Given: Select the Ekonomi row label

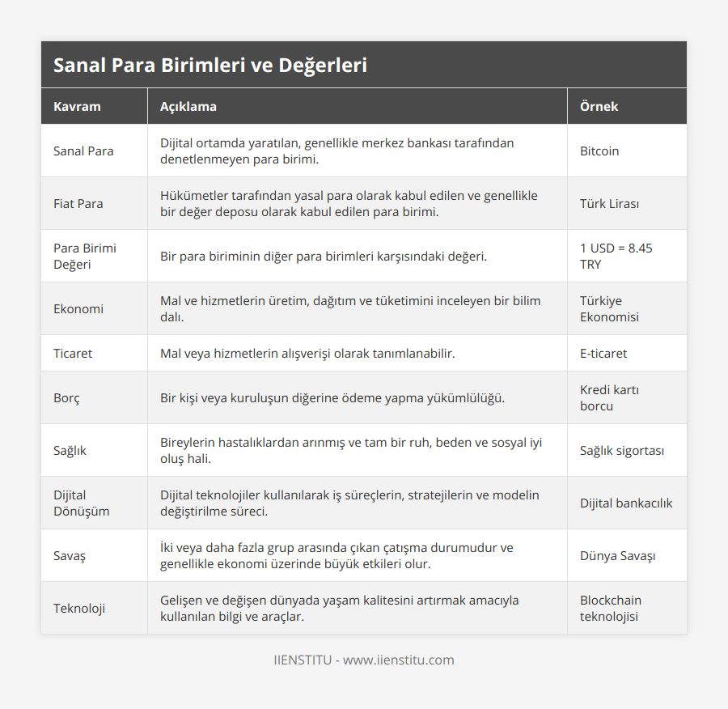Looking at the screenshot, I should click(x=78, y=308).
